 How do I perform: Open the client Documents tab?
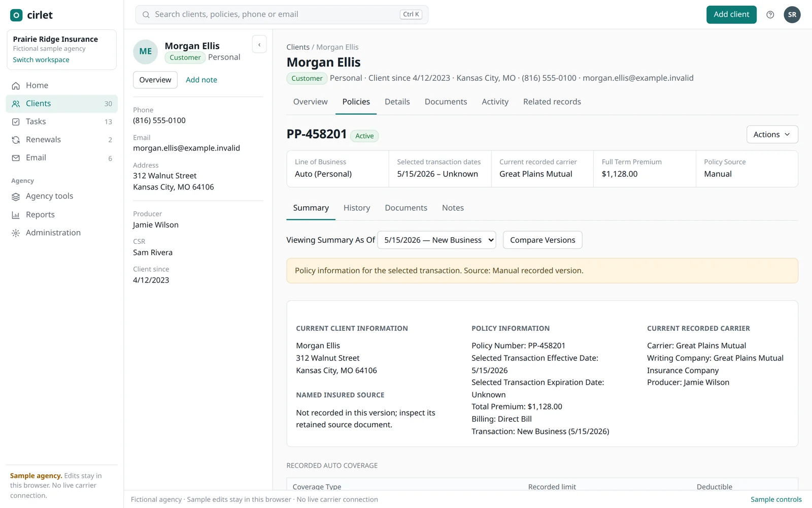(x=446, y=102)
